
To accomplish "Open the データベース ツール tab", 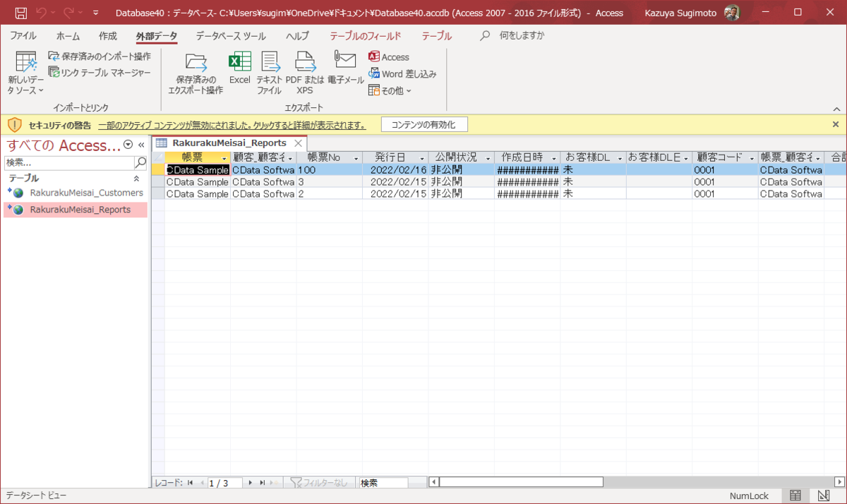I will 231,36.
